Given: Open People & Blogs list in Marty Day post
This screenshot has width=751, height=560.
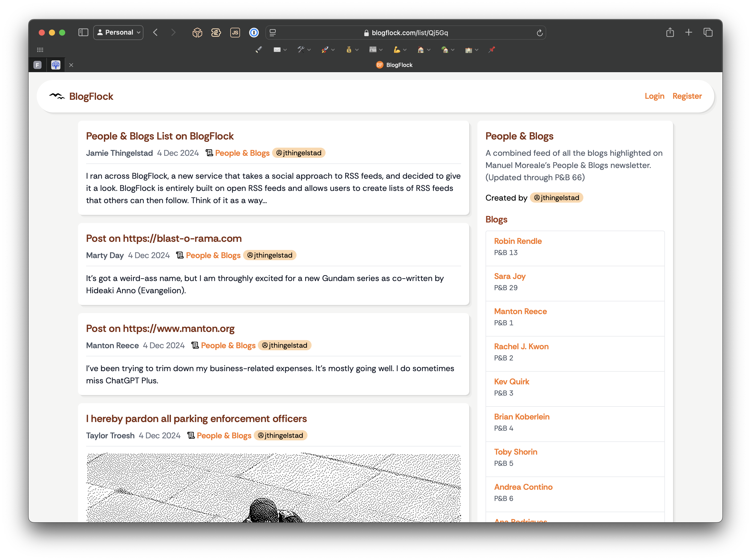Looking at the screenshot, I should [x=213, y=255].
